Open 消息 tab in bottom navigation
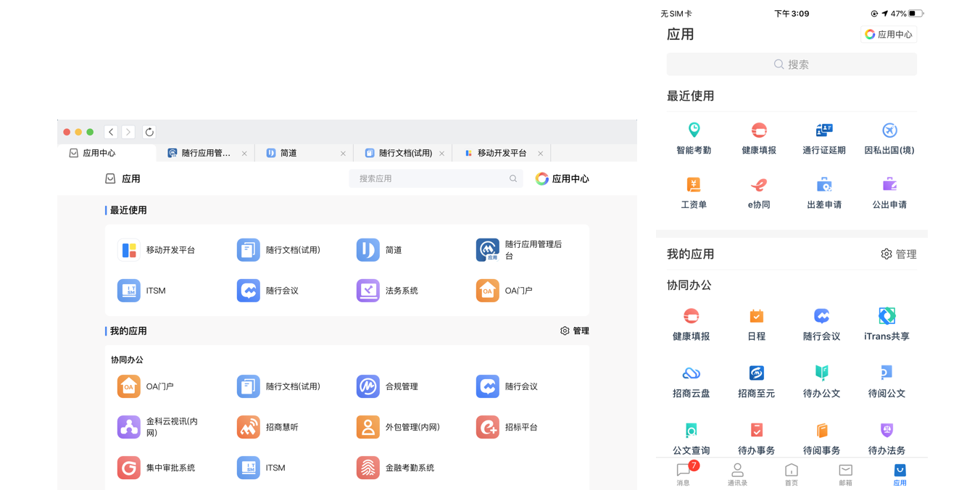The width and height of the screenshot is (980, 490). tap(684, 474)
